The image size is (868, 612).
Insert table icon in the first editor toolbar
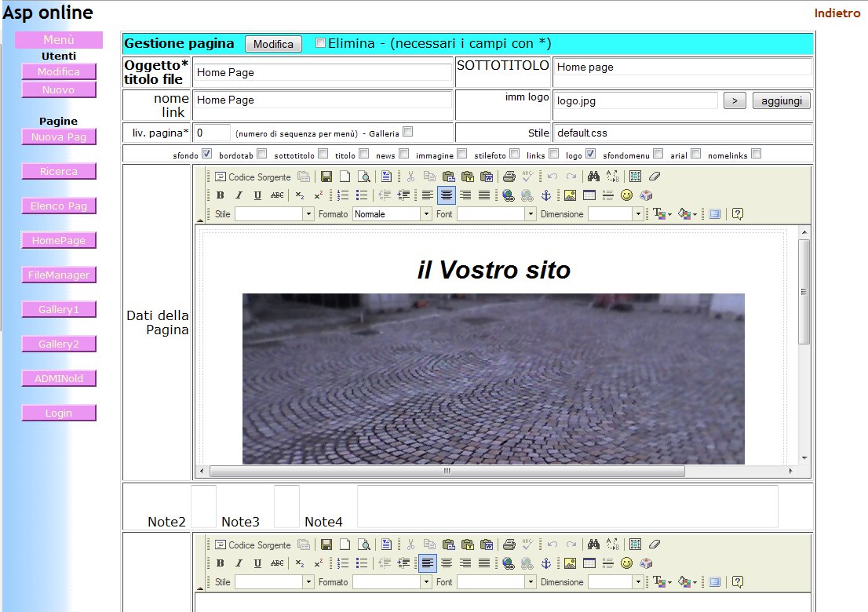click(x=589, y=195)
